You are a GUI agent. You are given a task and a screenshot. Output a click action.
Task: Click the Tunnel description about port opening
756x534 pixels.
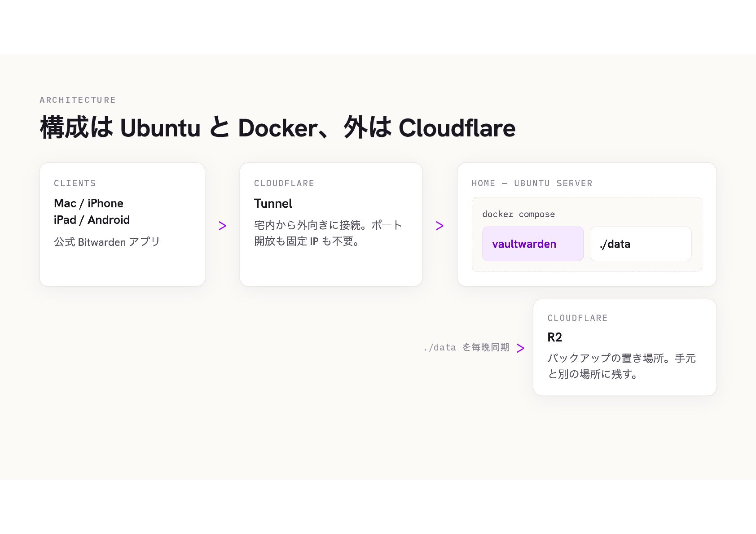[x=328, y=233]
